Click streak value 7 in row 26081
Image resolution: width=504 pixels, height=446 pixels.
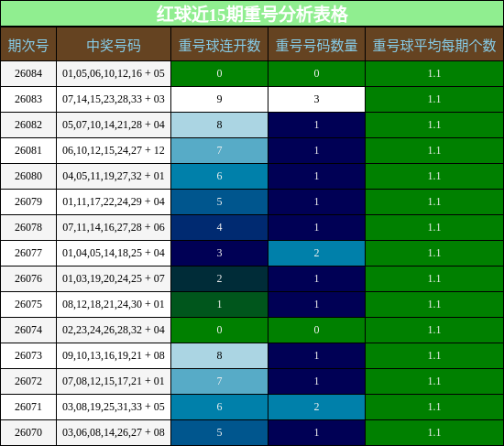(219, 150)
